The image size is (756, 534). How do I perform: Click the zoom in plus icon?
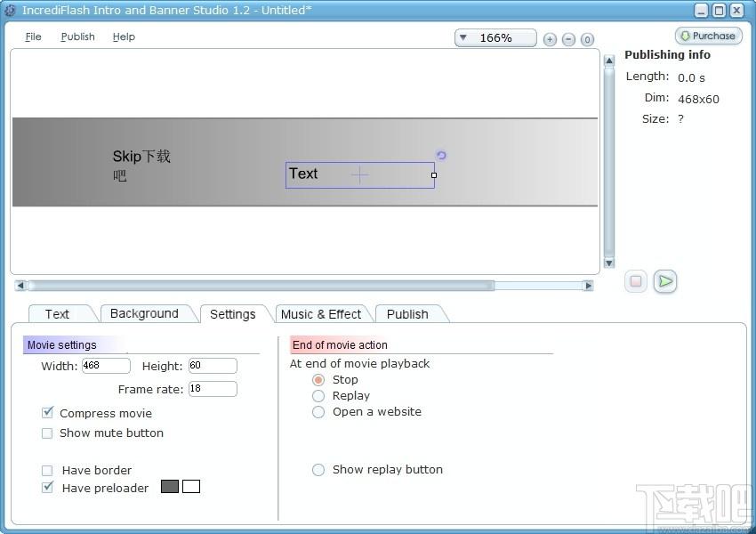tap(550, 39)
